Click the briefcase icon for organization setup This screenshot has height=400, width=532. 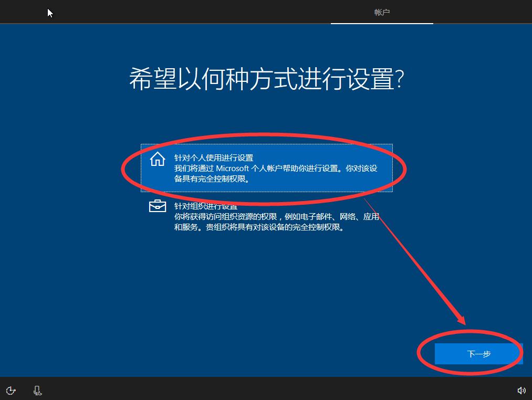157,206
